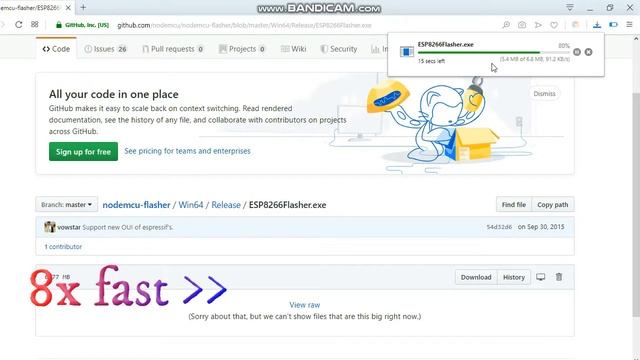Click the Find file button
640x360 pixels.
(x=514, y=204)
